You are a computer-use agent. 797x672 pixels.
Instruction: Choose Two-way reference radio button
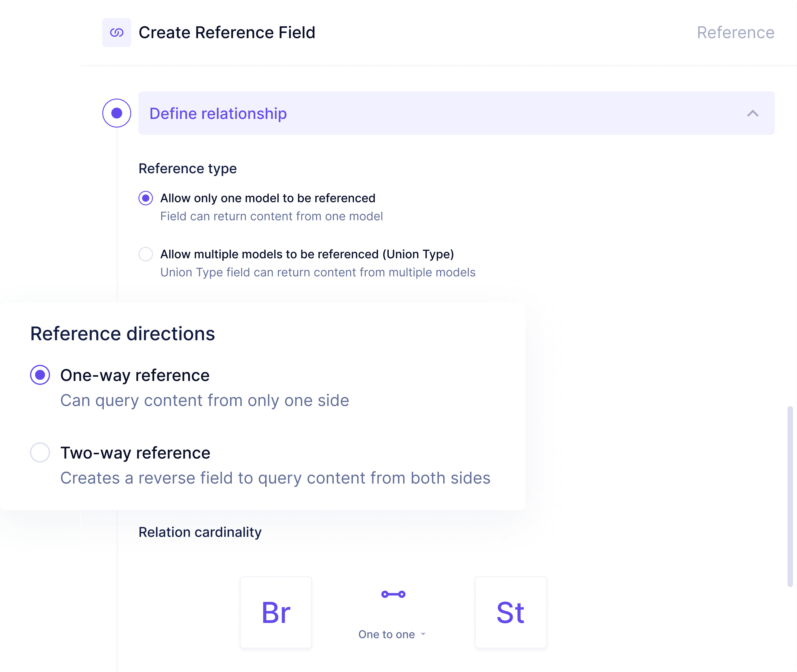[40, 452]
